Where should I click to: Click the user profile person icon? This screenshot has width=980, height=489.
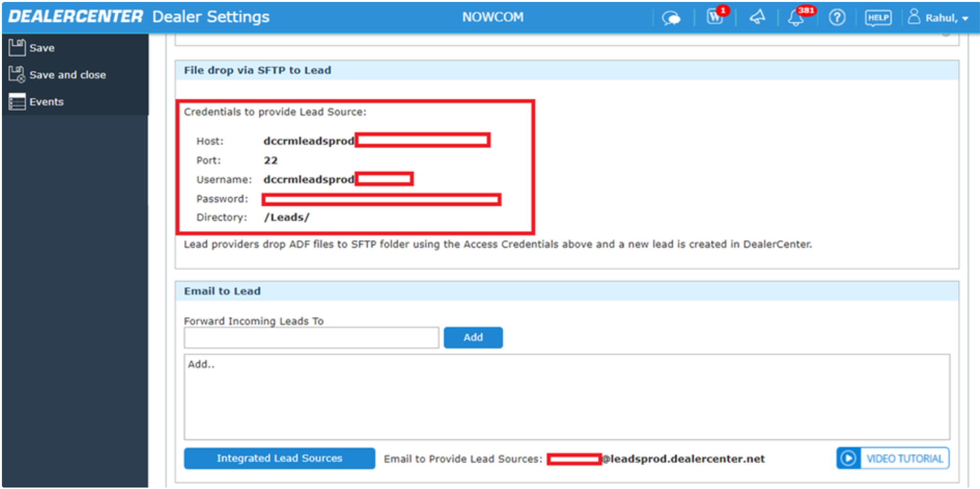tap(913, 17)
